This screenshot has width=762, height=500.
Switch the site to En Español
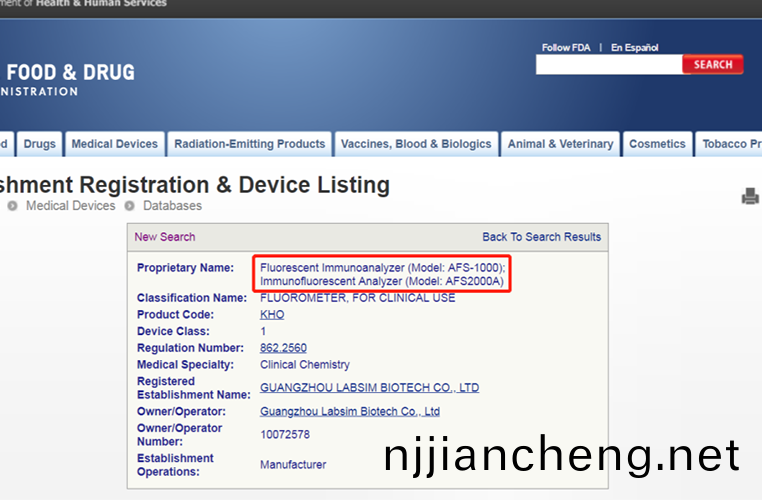[x=635, y=47]
